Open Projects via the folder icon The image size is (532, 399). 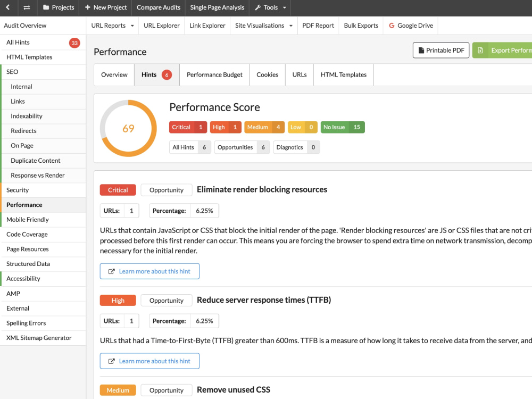coord(46,7)
